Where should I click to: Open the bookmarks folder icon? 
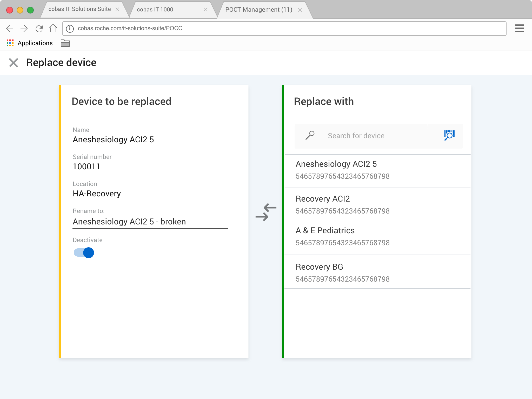tap(65, 43)
